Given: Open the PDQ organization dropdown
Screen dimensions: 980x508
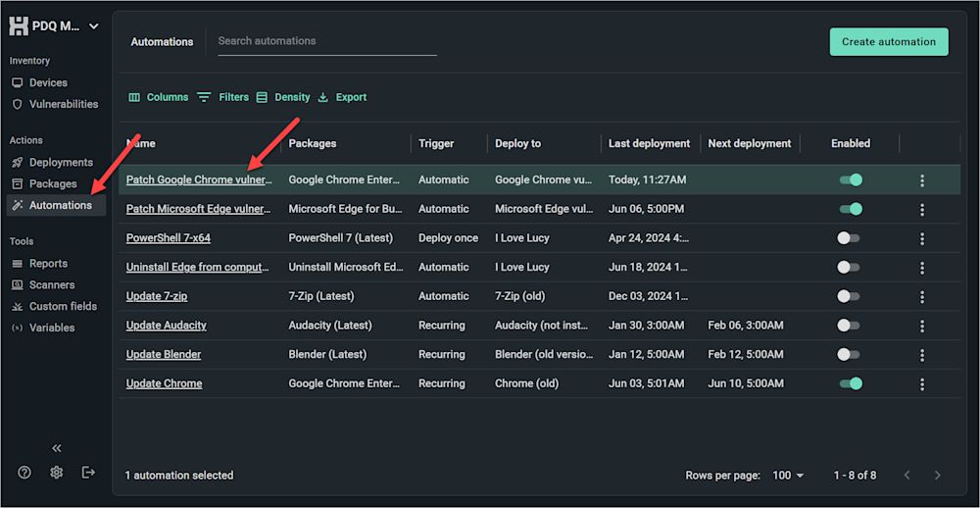Looking at the screenshot, I should (x=94, y=26).
